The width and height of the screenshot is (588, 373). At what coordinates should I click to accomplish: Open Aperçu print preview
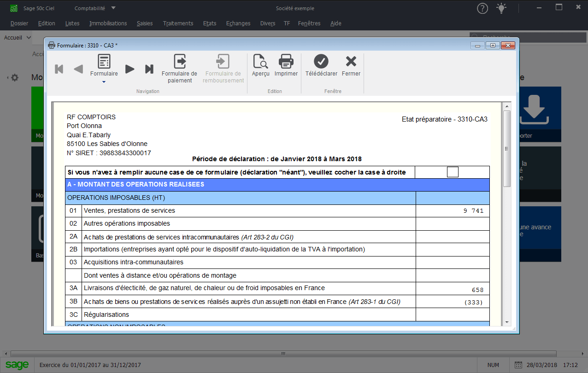[x=261, y=65]
